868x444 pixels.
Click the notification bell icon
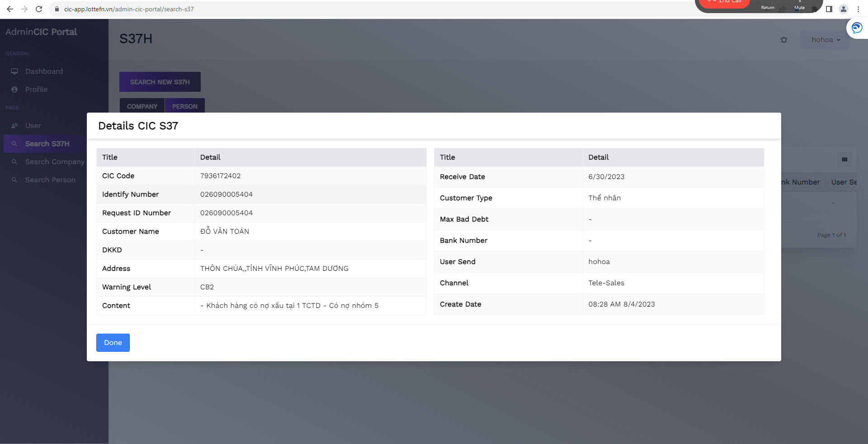(x=783, y=40)
